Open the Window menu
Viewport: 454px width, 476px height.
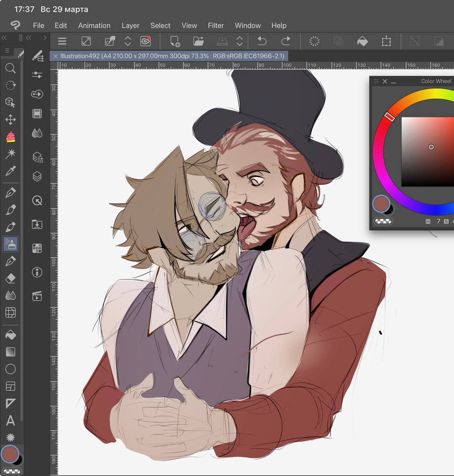[248, 25]
